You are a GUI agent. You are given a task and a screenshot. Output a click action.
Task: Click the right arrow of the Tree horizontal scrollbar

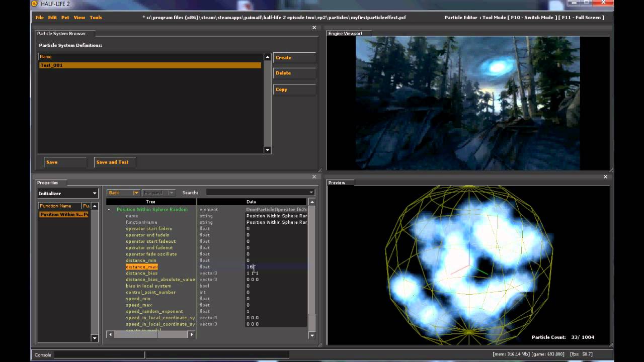pyautogui.click(x=191, y=334)
